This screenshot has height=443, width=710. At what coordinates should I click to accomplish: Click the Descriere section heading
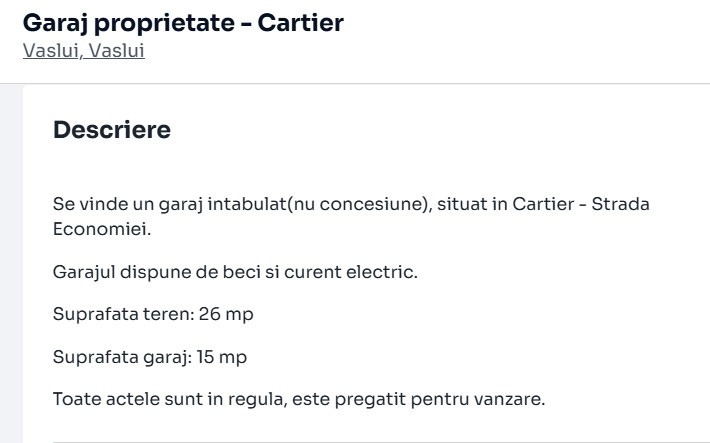click(x=111, y=130)
